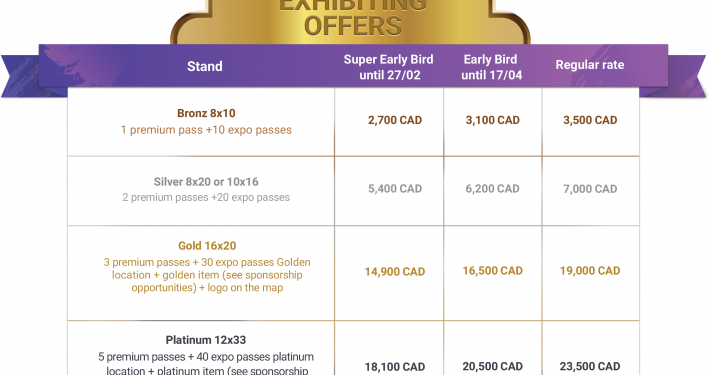Click the 3,100 CAD Bronze early bird price
Image resolution: width=710 pixels, height=375 pixels.
pos(493,120)
